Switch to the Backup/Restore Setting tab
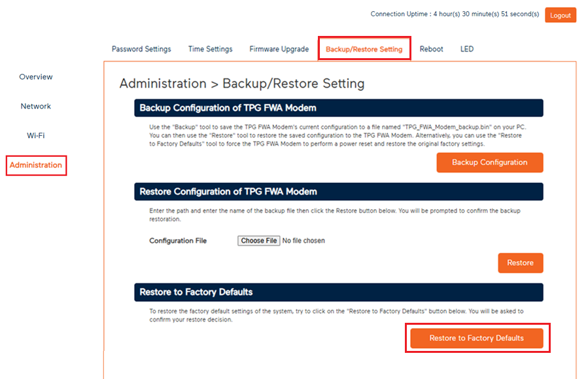Viewport: 588px width, 379px height. click(x=364, y=48)
